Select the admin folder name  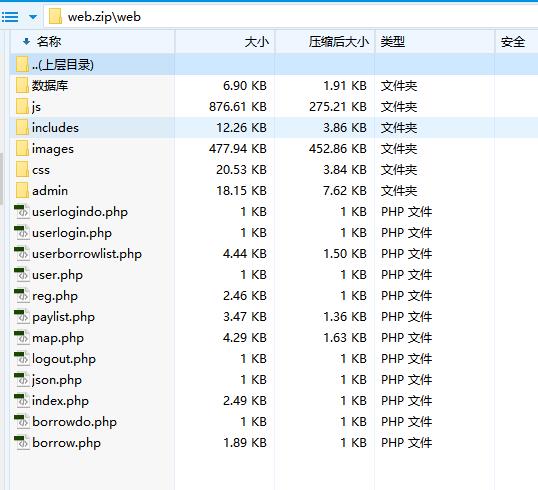50,191
